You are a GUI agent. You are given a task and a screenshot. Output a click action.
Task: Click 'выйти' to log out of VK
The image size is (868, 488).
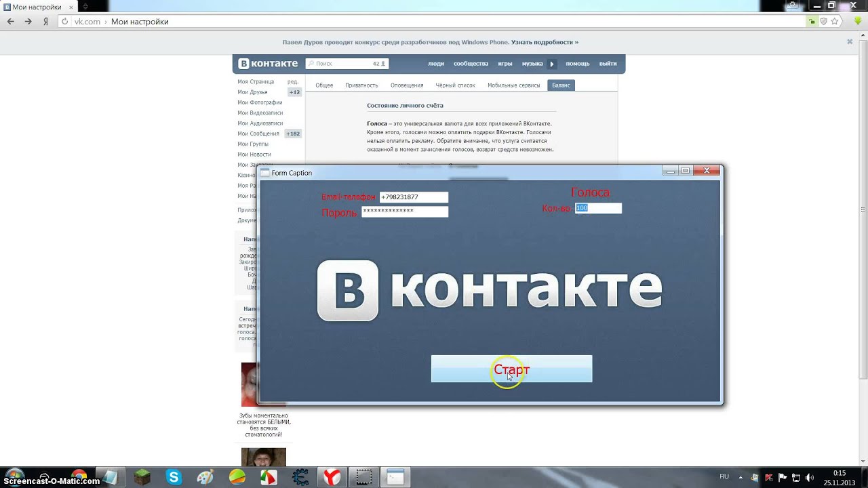608,64
